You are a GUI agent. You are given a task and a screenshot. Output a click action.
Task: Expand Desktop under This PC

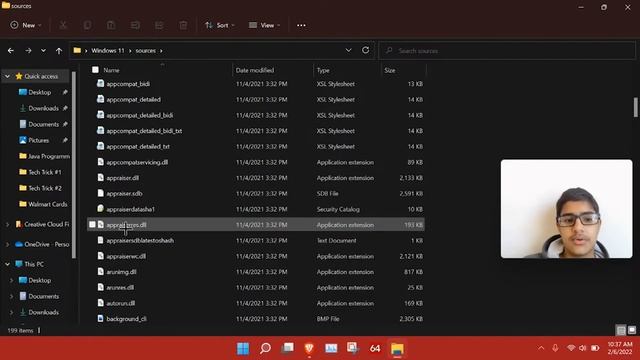coord(11,280)
